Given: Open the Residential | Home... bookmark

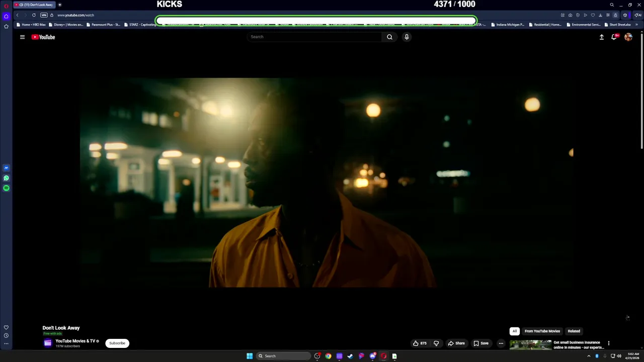Looking at the screenshot, I should (545, 25).
